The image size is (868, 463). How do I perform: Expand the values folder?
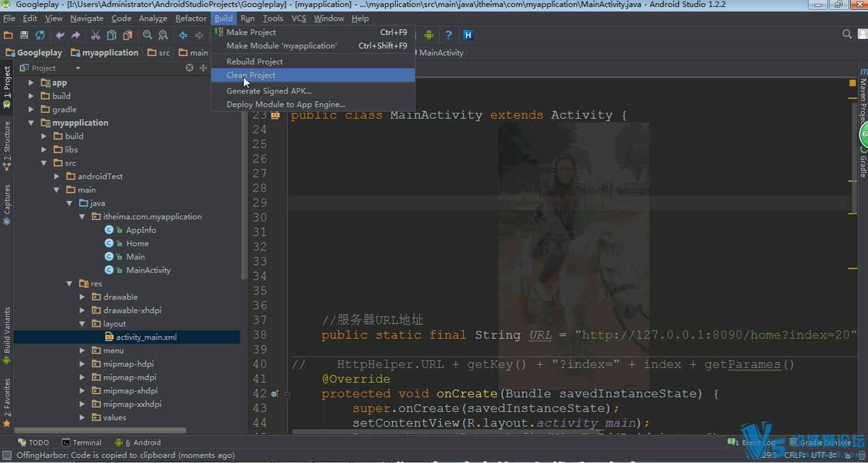point(82,418)
